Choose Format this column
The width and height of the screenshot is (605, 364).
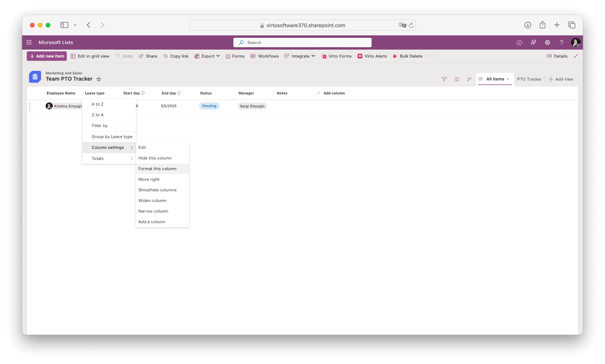[x=162, y=169]
